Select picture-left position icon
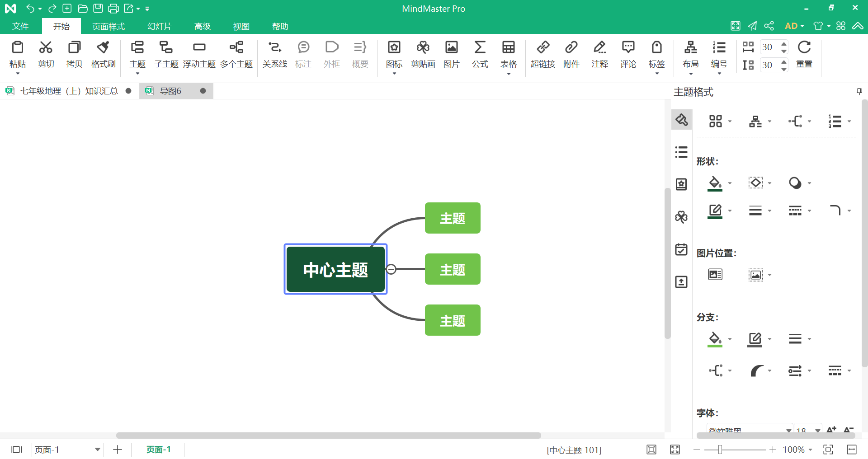 715,275
